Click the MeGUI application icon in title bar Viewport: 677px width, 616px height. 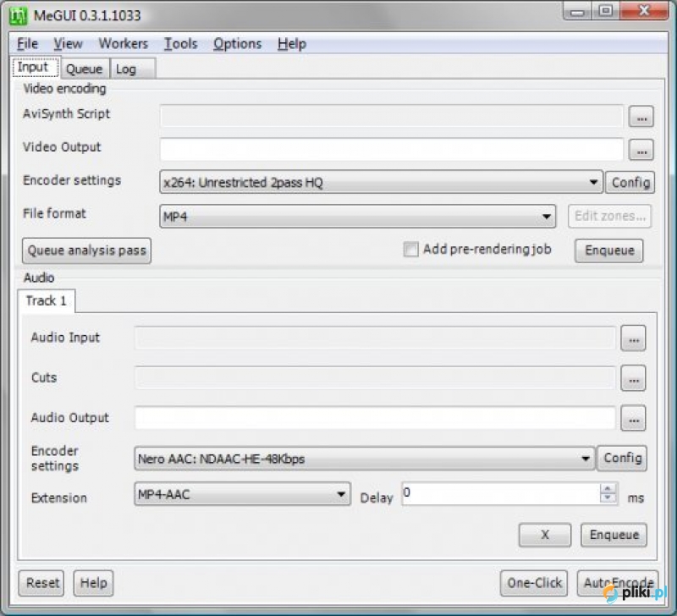pos(19,15)
